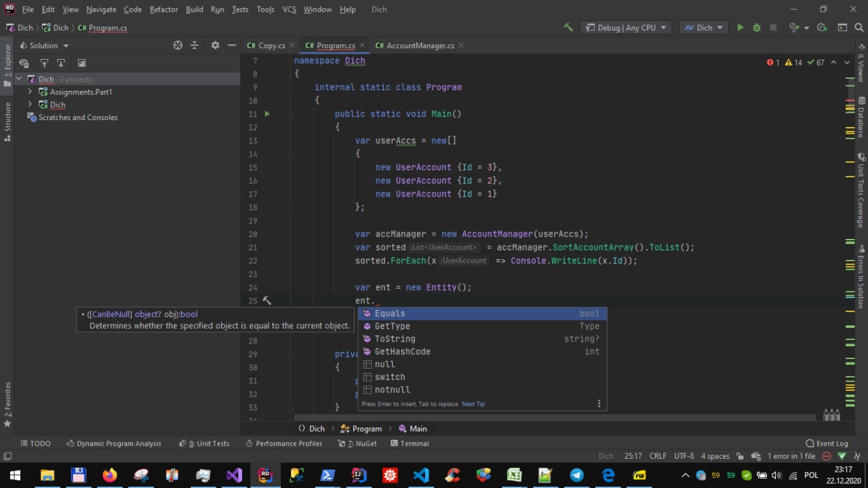868x488 pixels.
Task: Switch to the AccountManager.cs tab
Action: click(x=419, y=45)
